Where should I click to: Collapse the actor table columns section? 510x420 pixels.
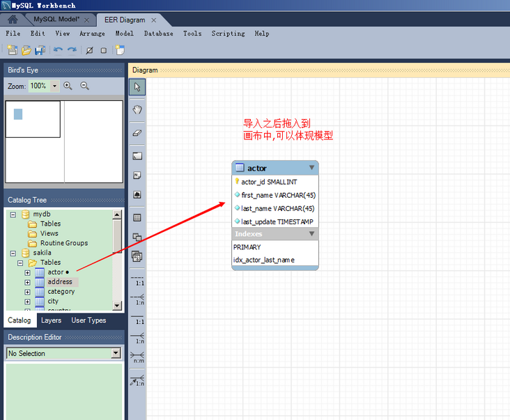click(311, 168)
